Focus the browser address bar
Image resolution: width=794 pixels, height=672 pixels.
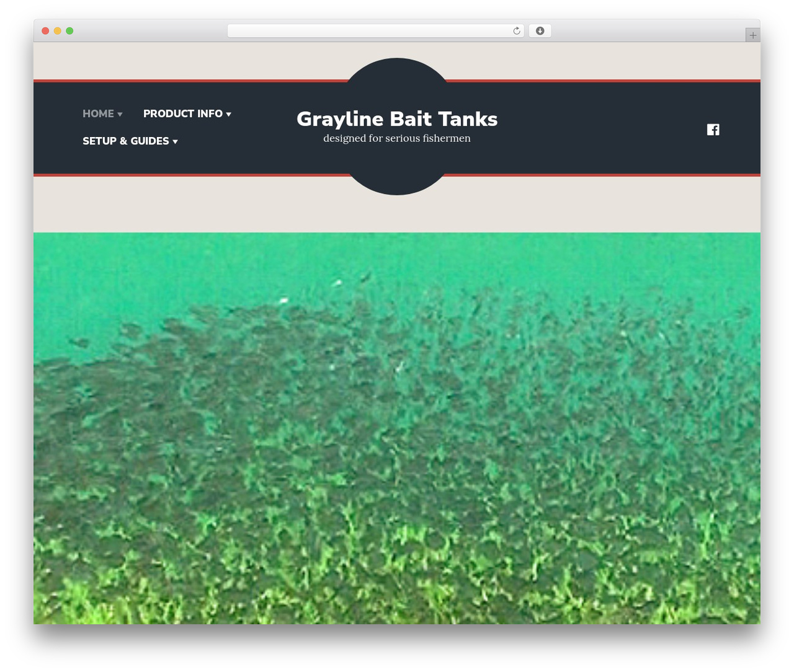[375, 31]
